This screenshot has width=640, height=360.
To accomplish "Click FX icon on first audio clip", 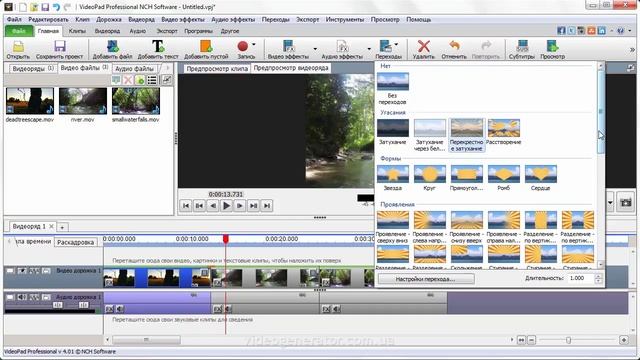I will [109, 309].
